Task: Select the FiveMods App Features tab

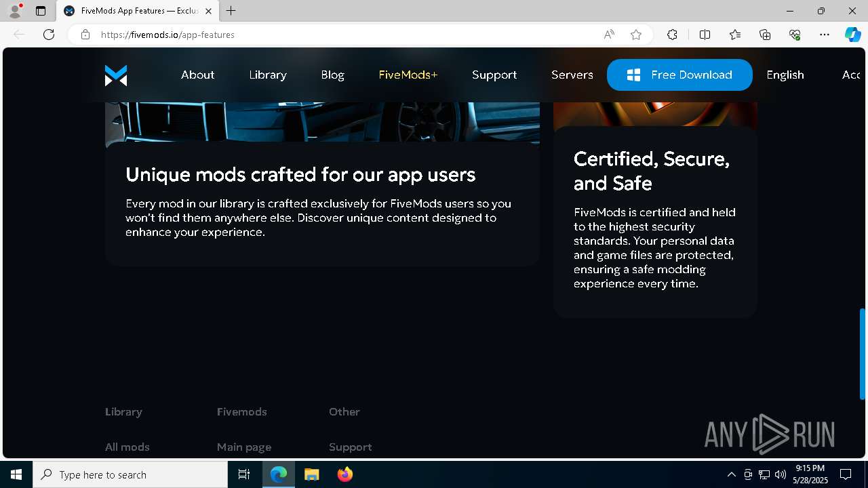Action: click(137, 11)
